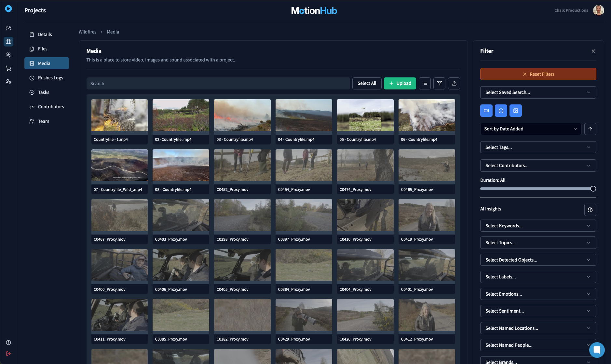Open Countryfile - 1.mp4 thumbnail
This screenshot has height=364, width=611.
119,115
